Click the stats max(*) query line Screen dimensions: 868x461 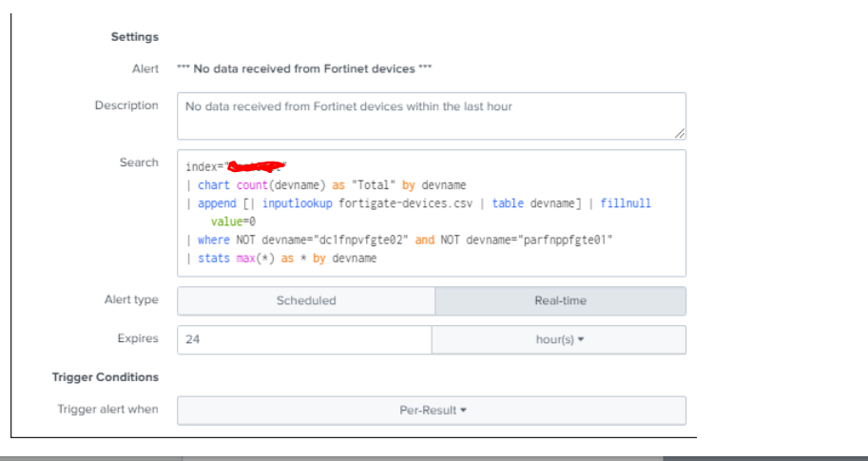coord(287,259)
